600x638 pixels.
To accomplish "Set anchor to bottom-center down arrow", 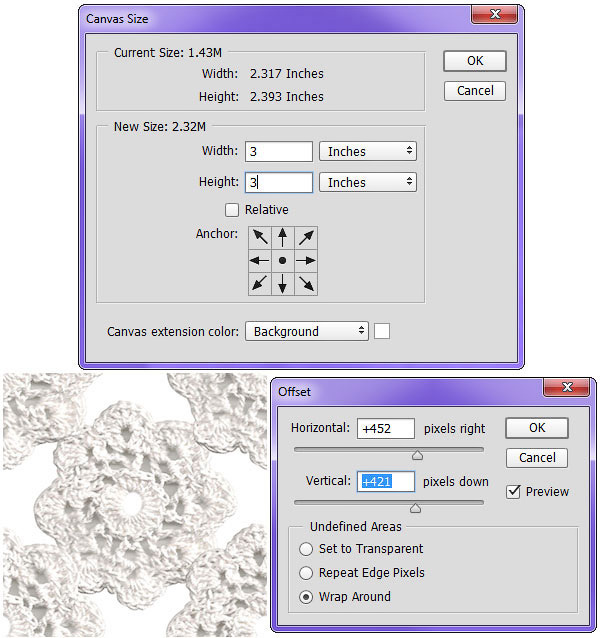I will point(282,284).
